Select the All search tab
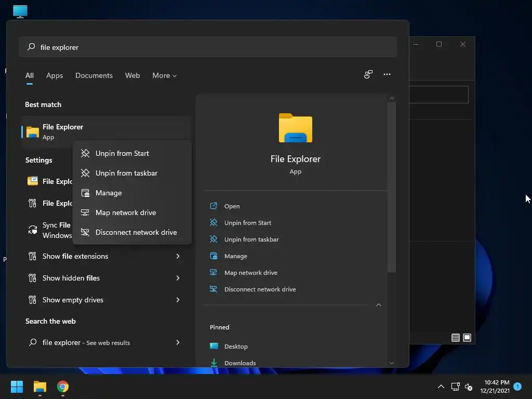 click(30, 75)
